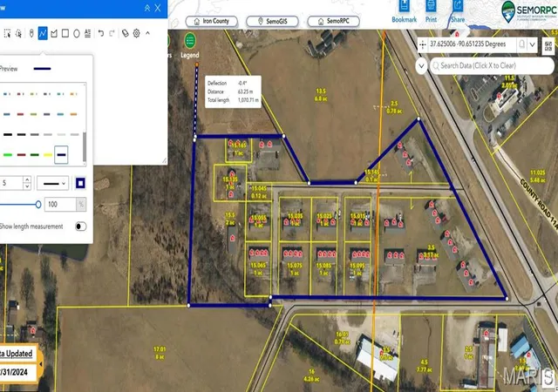
Task: Select the selected navy line swatch
Action: (61, 155)
